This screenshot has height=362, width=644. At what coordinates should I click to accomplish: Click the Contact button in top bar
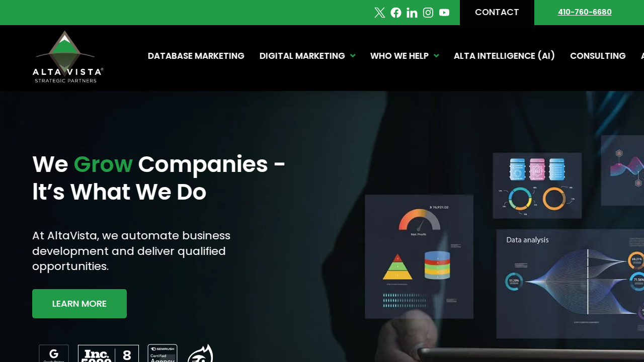[497, 13]
